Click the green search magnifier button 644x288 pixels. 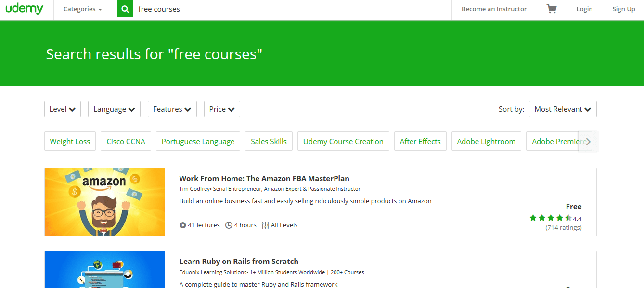click(125, 9)
